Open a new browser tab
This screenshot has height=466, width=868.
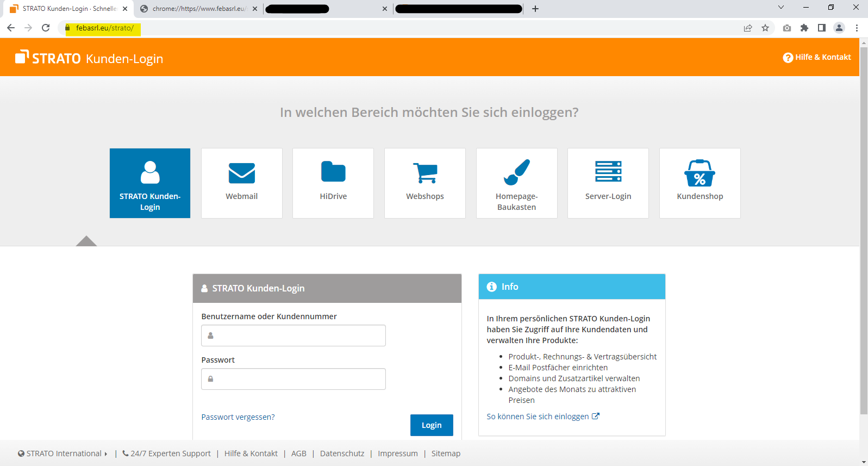click(x=535, y=9)
